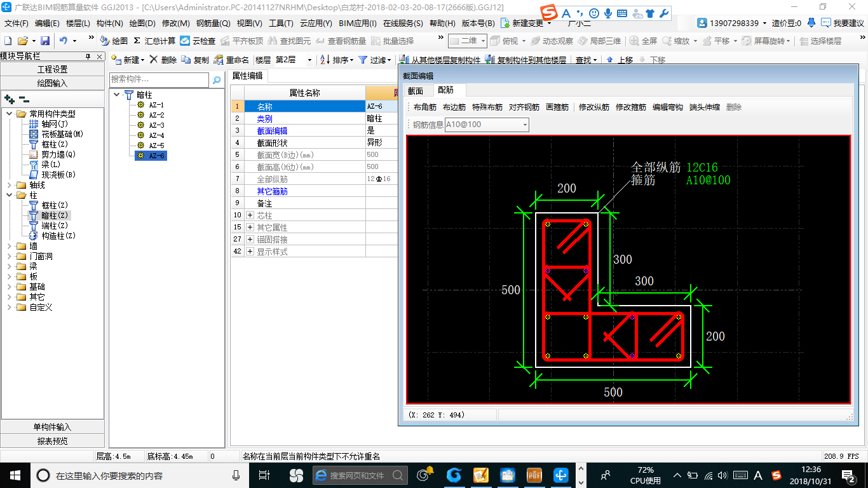
Task: Select 构造柱(Z) tree item
Action: coord(58,236)
